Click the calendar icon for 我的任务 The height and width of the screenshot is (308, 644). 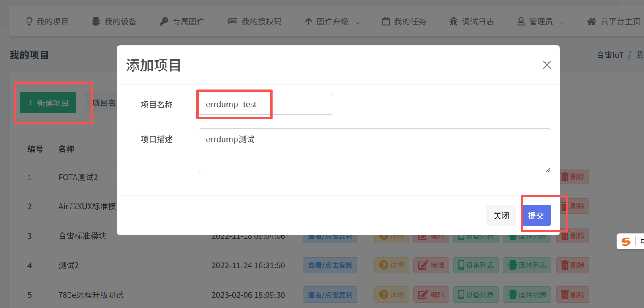(x=386, y=22)
